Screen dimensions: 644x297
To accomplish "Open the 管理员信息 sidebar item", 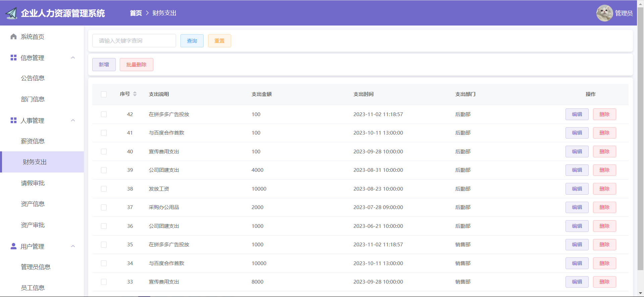I will click(x=42, y=267).
